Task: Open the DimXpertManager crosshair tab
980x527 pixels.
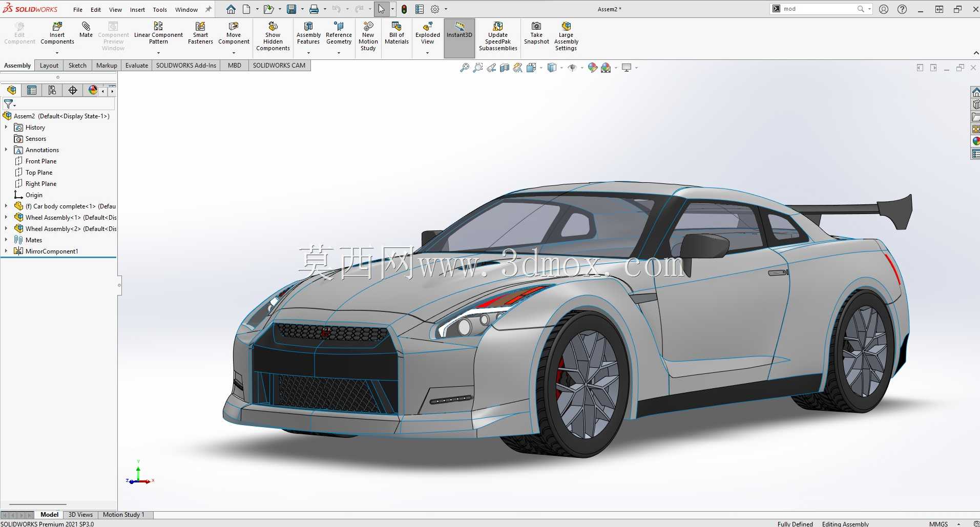Action: click(73, 90)
